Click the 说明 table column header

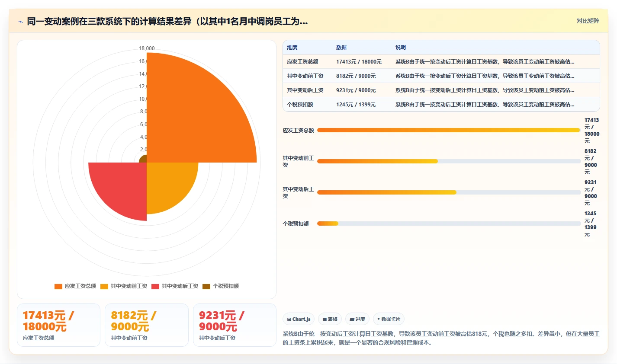pos(400,48)
